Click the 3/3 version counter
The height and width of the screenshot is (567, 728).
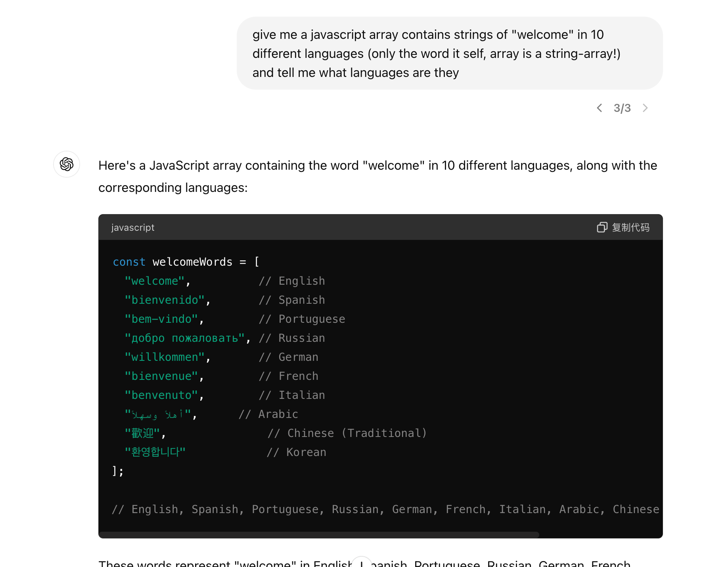pyautogui.click(x=622, y=108)
